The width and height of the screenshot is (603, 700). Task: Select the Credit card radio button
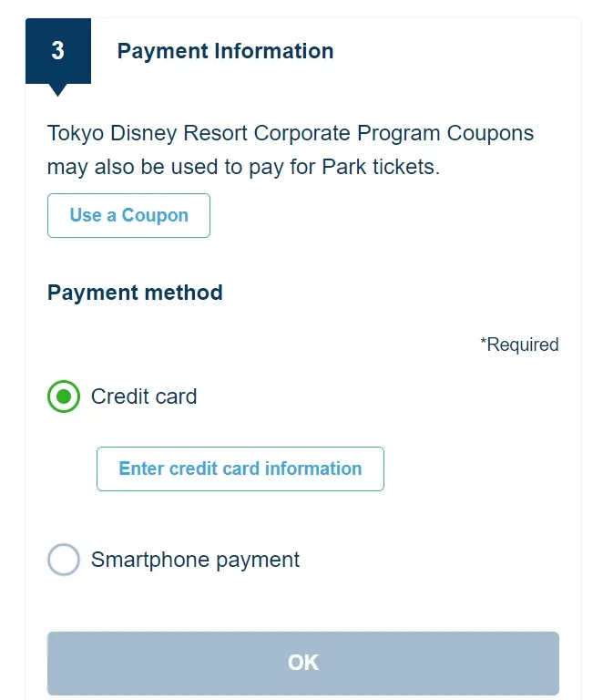point(64,397)
